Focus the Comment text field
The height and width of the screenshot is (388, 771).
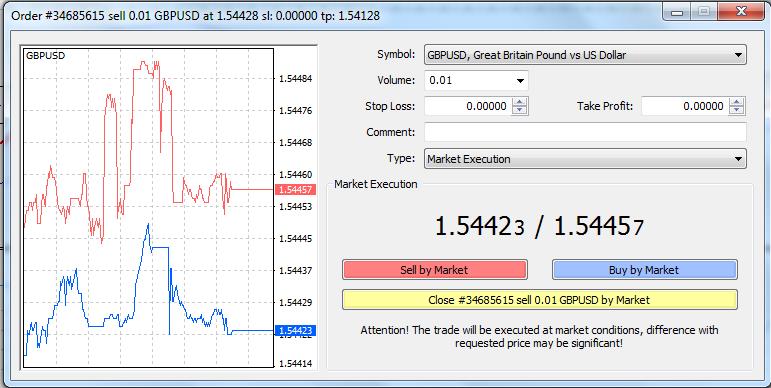point(585,132)
